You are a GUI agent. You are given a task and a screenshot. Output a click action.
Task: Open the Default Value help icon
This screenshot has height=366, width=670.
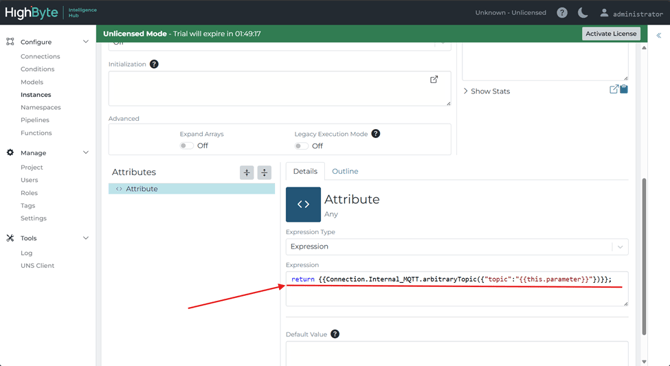[335, 334]
